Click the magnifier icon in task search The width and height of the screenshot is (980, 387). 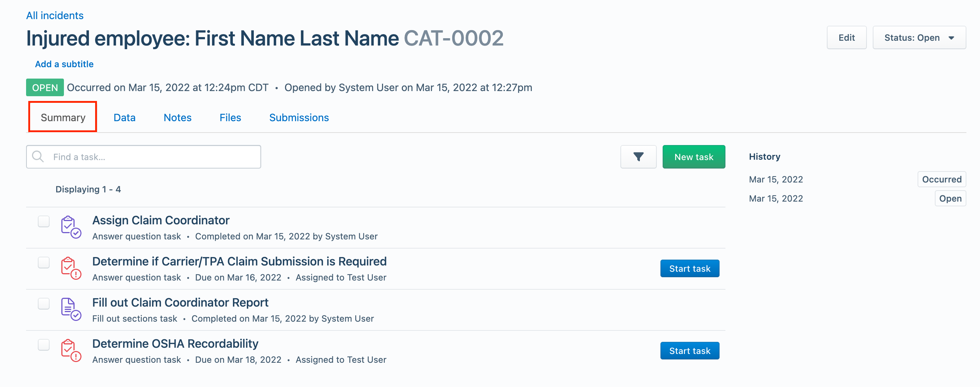(38, 157)
